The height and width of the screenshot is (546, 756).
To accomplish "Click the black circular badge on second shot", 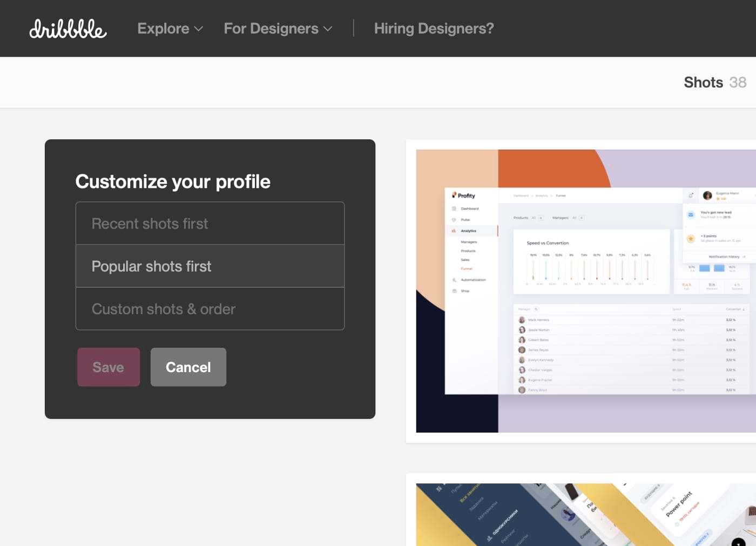I will pyautogui.click(x=738, y=542).
